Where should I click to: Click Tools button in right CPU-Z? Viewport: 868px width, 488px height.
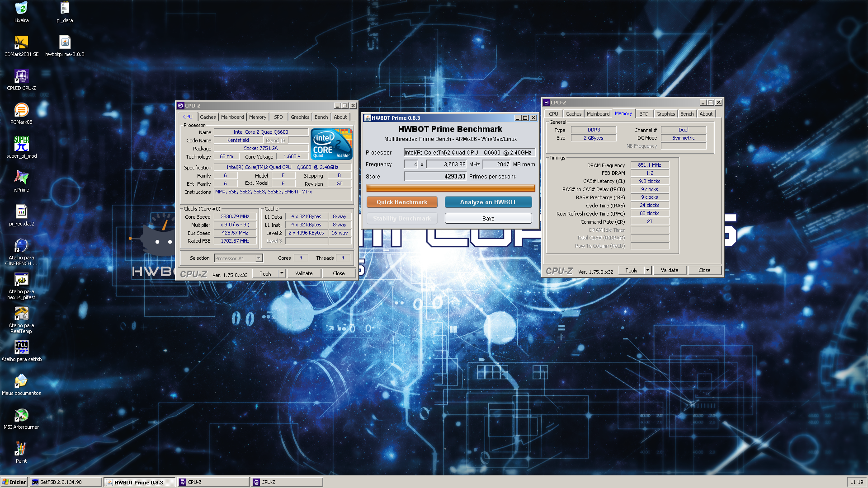(x=631, y=270)
